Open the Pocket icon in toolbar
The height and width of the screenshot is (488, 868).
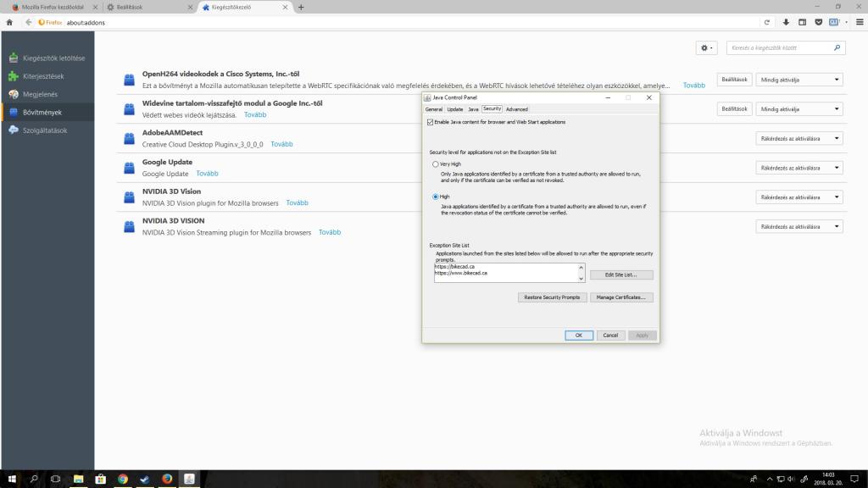(x=819, y=22)
